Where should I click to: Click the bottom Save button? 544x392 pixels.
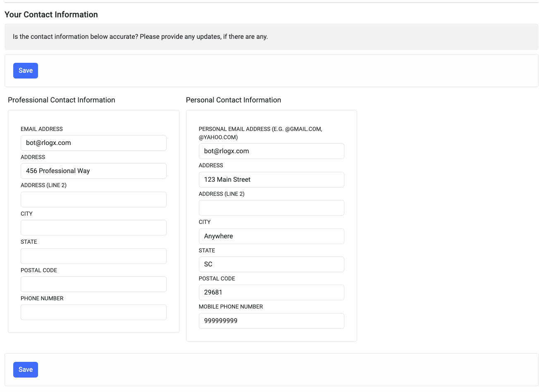tap(25, 369)
